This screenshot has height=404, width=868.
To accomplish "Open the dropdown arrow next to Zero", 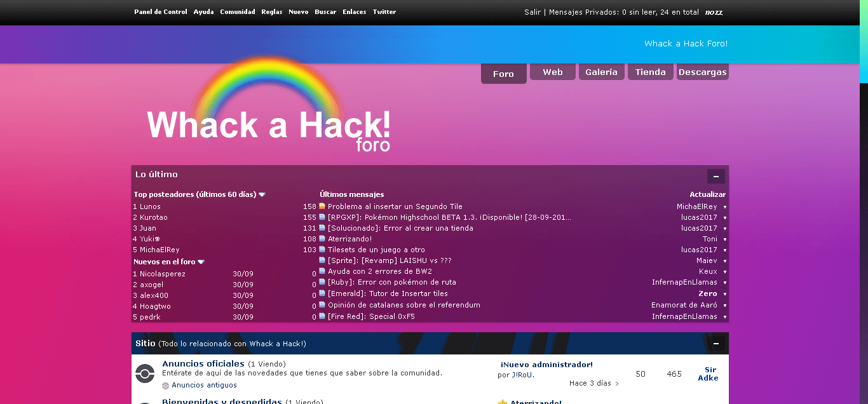I will pyautogui.click(x=724, y=294).
